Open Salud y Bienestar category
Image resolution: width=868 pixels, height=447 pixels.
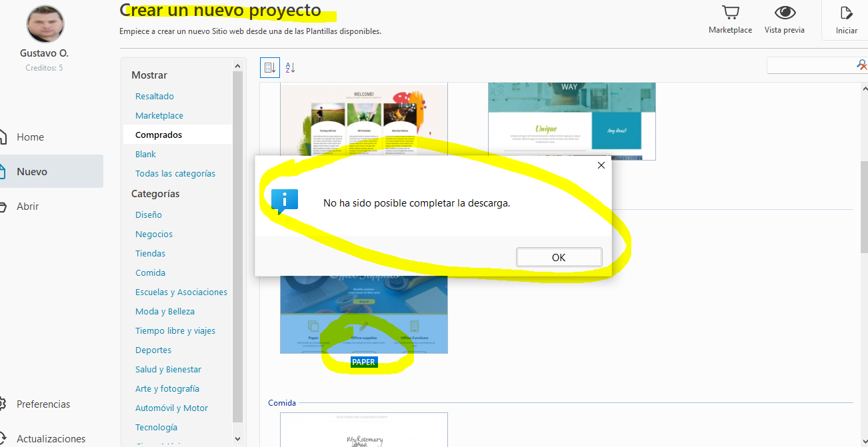[x=168, y=369]
